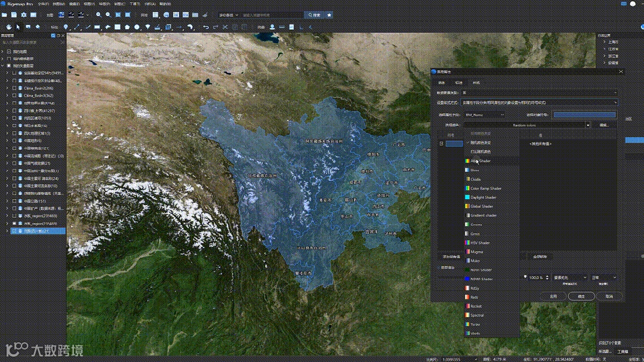Toggle checkbox for 水系_region(231469) layer

pyautogui.click(x=14, y=216)
